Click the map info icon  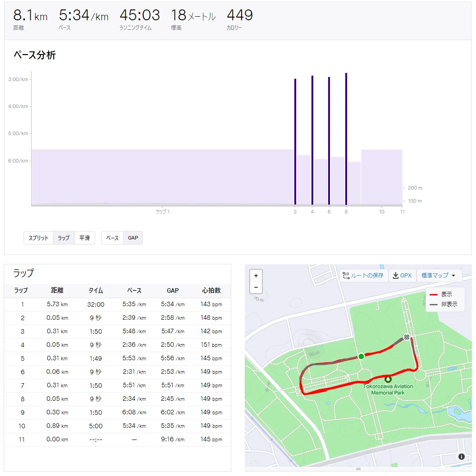tap(462, 457)
